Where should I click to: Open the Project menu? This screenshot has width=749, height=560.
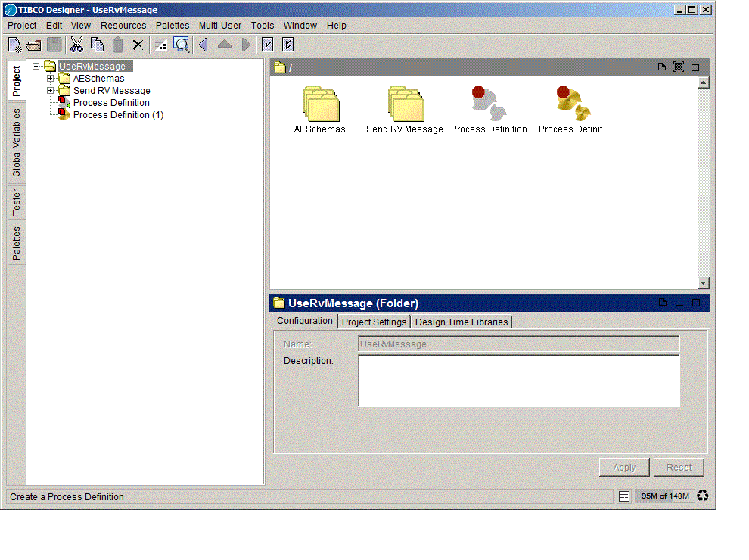point(22,26)
